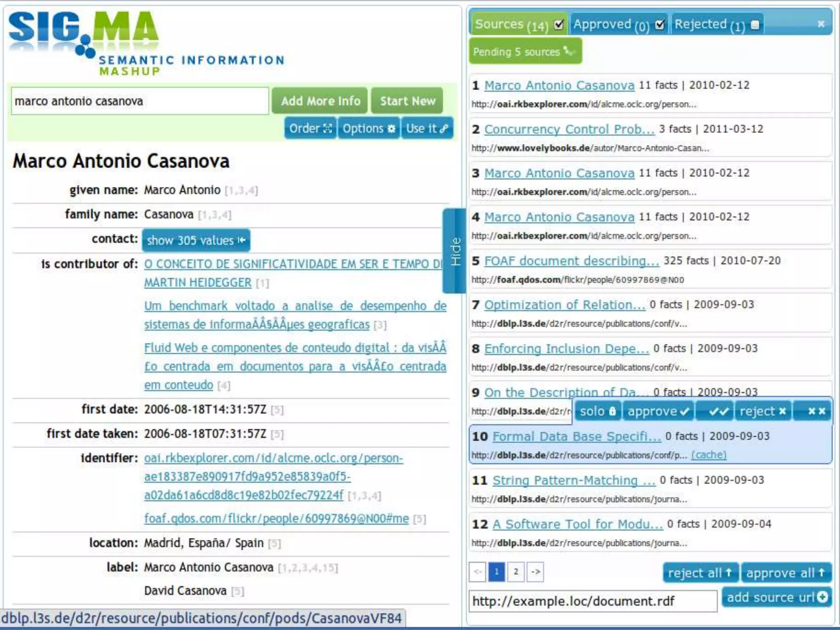The height and width of the screenshot is (630, 840).
Task: Click the Pending 5 sources indicator
Action: point(525,52)
